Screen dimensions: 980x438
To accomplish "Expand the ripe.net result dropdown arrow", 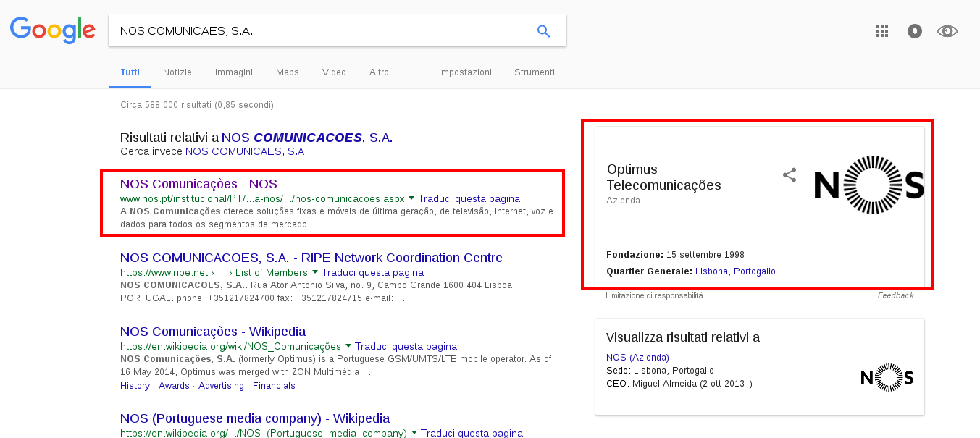I will [x=315, y=272].
